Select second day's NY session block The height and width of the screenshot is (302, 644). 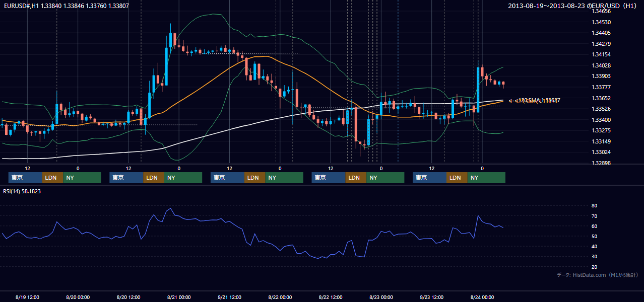[x=183, y=178]
